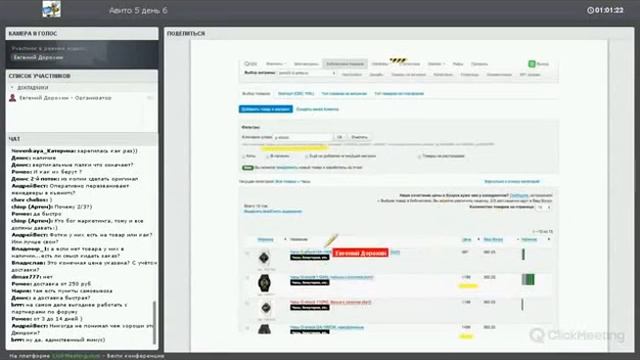Viewport: 640px width, 360px height.
Task: Click the OK button next to keyword field
Action: point(340,137)
